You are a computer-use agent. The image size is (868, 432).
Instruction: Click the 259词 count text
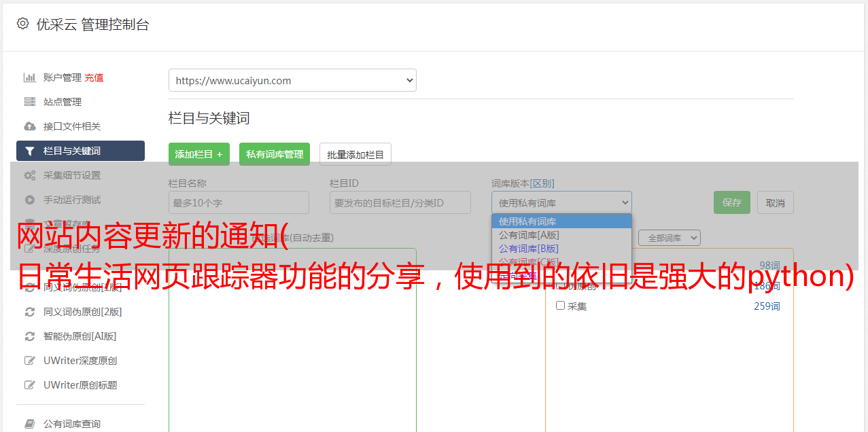(x=767, y=306)
